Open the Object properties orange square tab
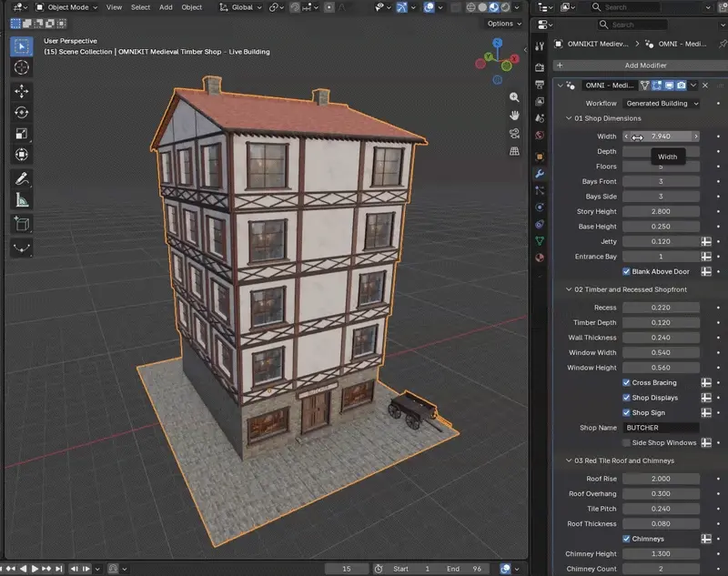Screen dimensions: 728x576 [x=540, y=157]
